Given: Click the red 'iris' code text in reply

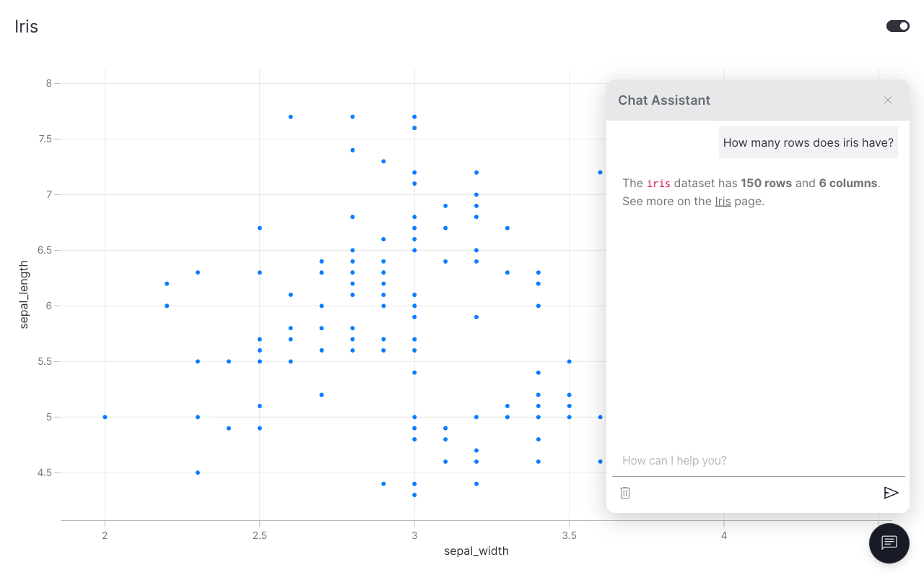Looking at the screenshot, I should (x=658, y=184).
